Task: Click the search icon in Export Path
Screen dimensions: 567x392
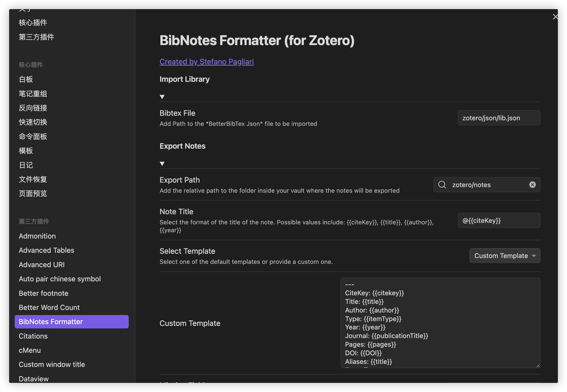Action: pos(442,185)
